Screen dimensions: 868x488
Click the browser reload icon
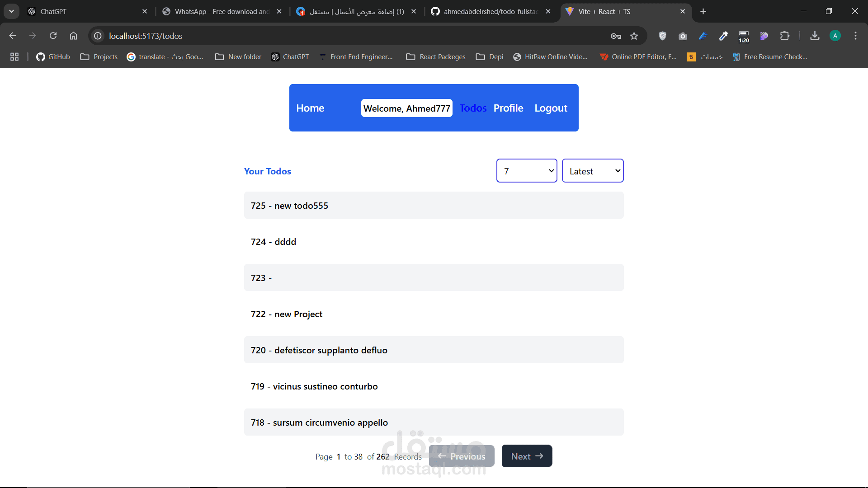point(53,36)
